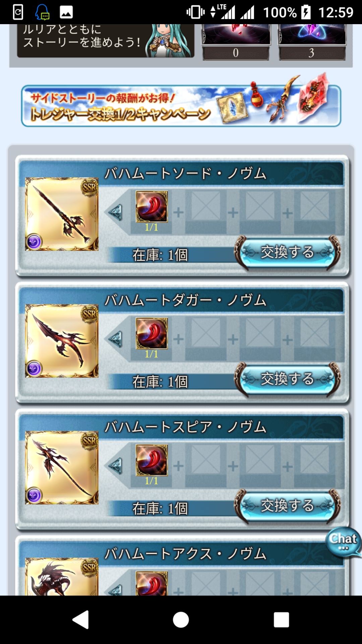Click 交換する button for バハムートダガー・ノヴム

pyautogui.click(x=288, y=379)
